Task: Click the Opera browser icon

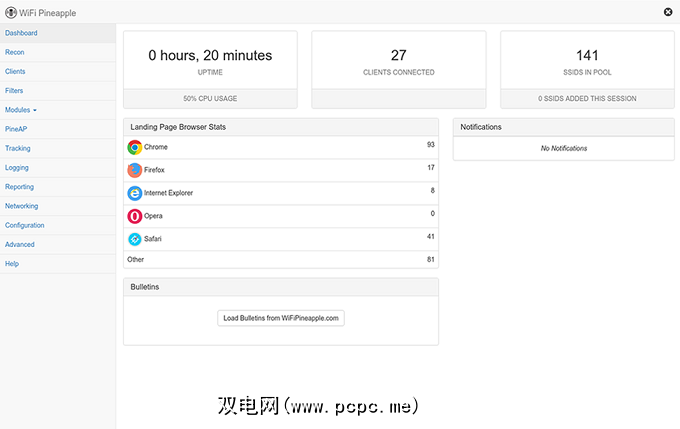Action: pos(134,216)
